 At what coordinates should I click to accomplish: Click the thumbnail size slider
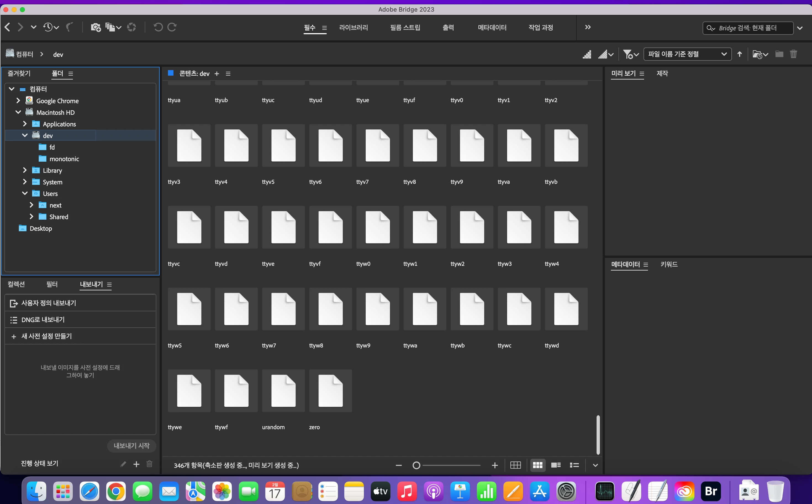coord(447,465)
